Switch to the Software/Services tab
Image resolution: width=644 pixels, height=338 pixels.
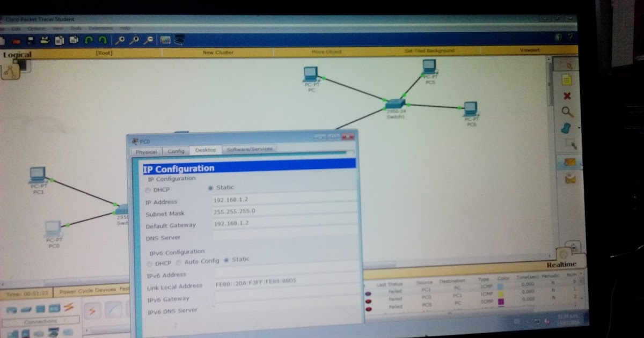(250, 150)
